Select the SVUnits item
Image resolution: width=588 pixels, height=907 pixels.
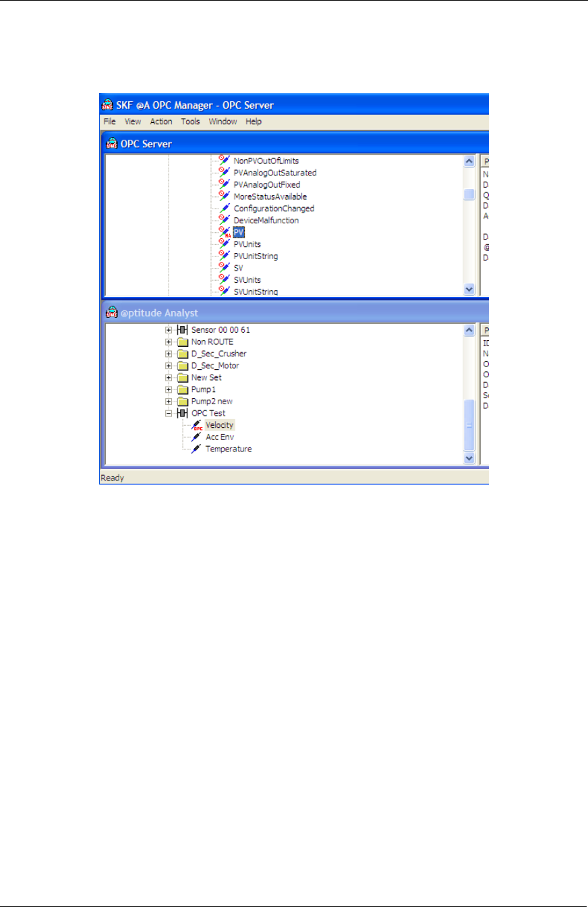tap(247, 279)
